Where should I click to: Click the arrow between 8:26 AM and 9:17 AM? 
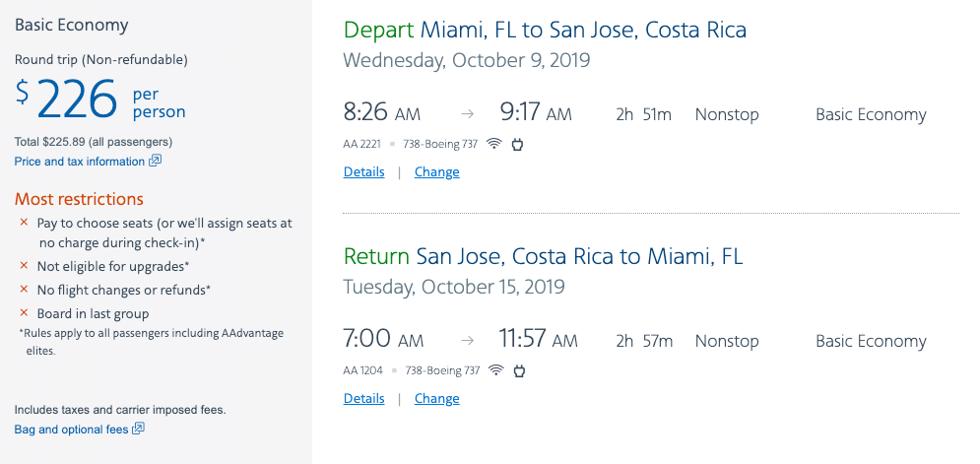467,114
